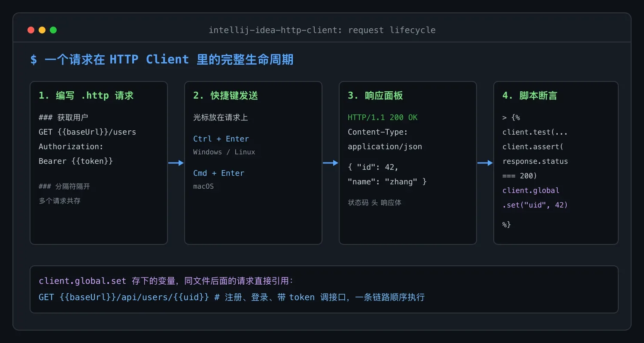Click the caption '状态码 头 响应体'
The image size is (644, 343).
coord(374,203)
